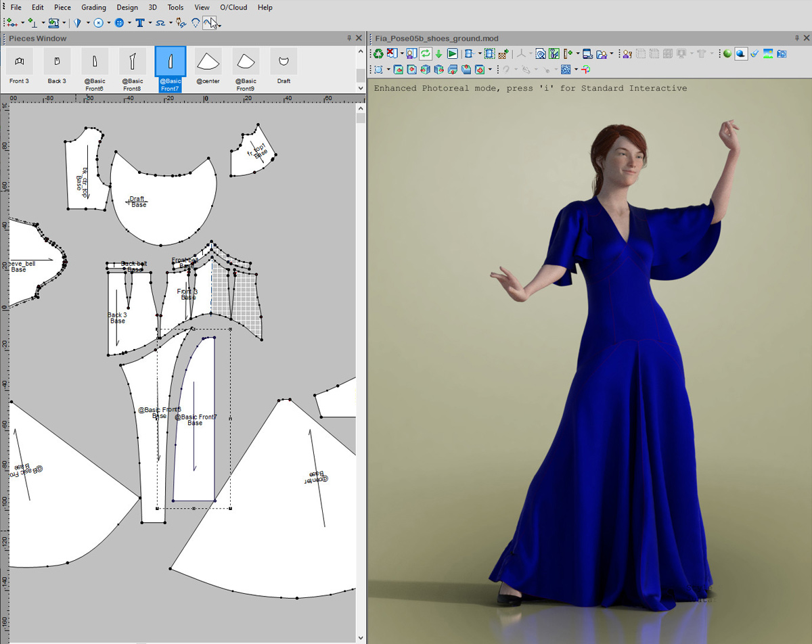The width and height of the screenshot is (812, 644).
Task: Pin the Pieces Window panel
Action: point(349,39)
